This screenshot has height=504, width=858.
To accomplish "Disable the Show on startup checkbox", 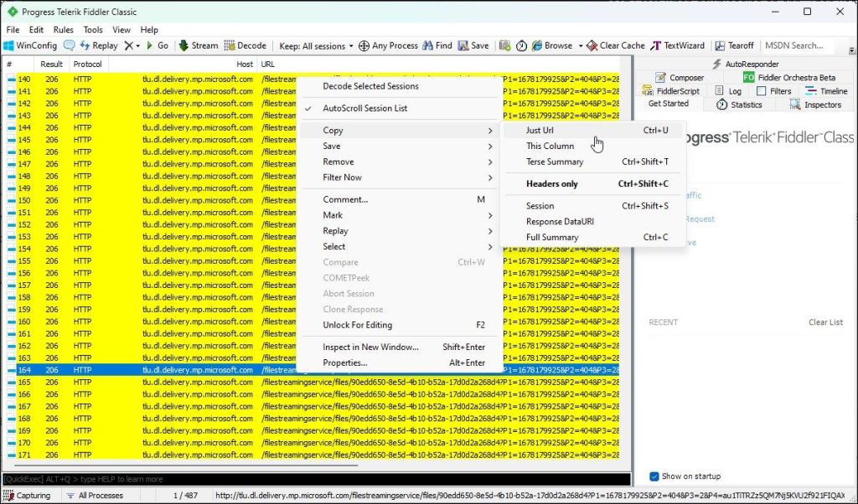I will [x=654, y=476].
